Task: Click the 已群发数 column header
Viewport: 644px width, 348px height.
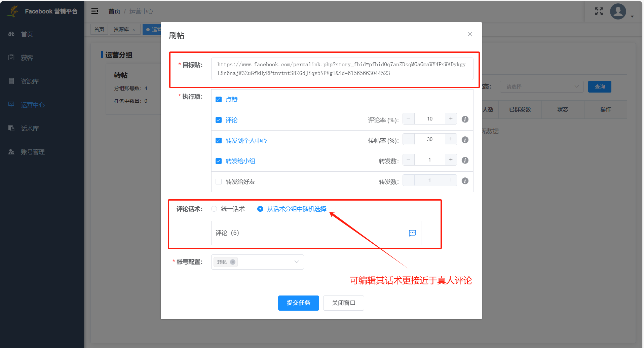Action: [520, 109]
